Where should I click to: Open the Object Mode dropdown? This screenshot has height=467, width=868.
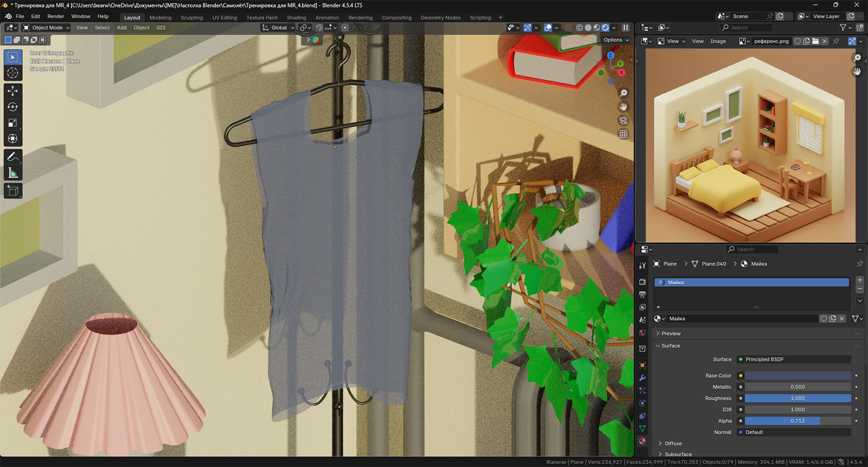(47, 28)
